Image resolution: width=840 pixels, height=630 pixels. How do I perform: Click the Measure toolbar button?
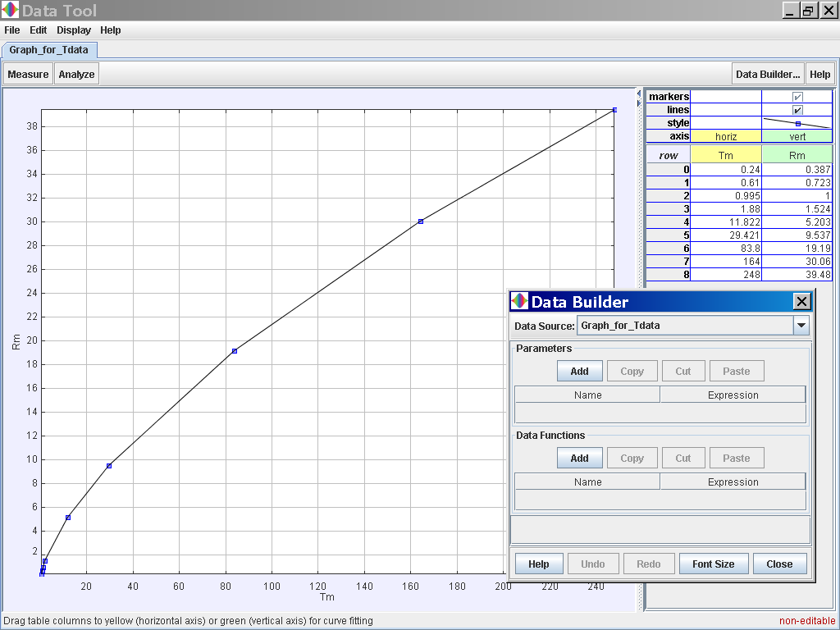point(28,74)
